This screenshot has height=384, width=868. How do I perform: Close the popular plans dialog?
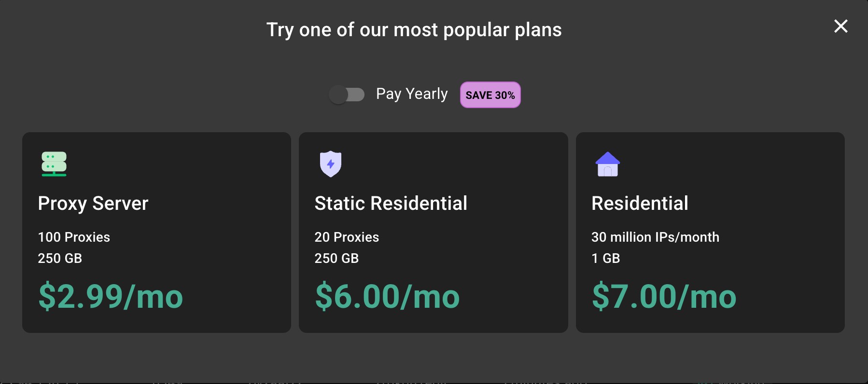pos(841,26)
